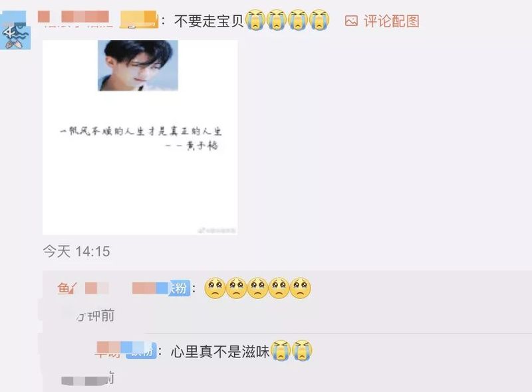Click the first pleading-face emoji in the reply
Screen dimensions: 532x392
215,288
